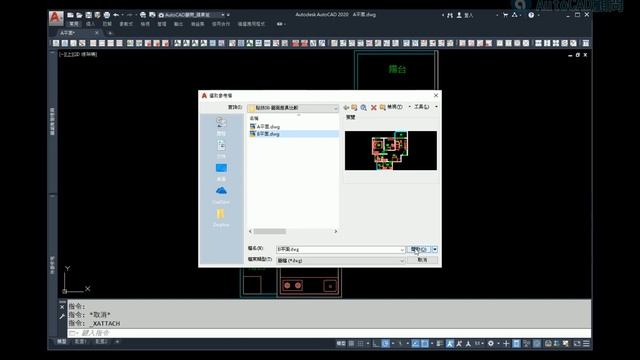The height and width of the screenshot is (360, 640).
Task: Toggle the grid display in the status bar
Action: (351, 344)
